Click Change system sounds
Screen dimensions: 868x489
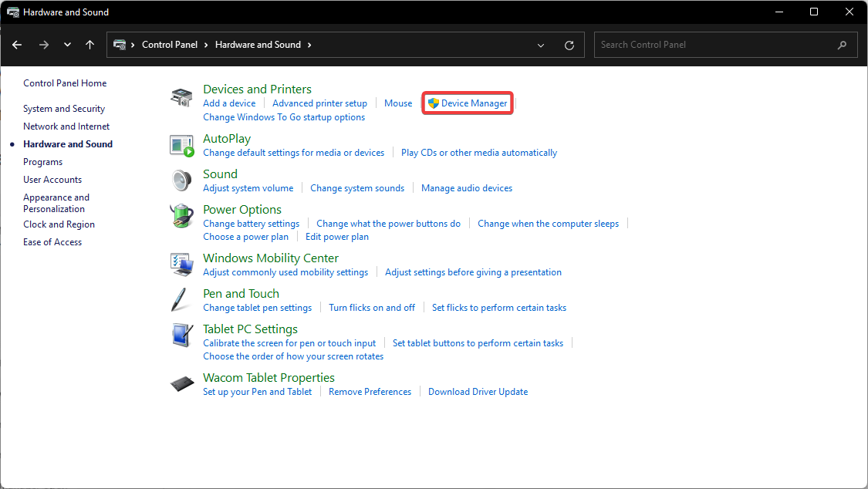tap(357, 188)
